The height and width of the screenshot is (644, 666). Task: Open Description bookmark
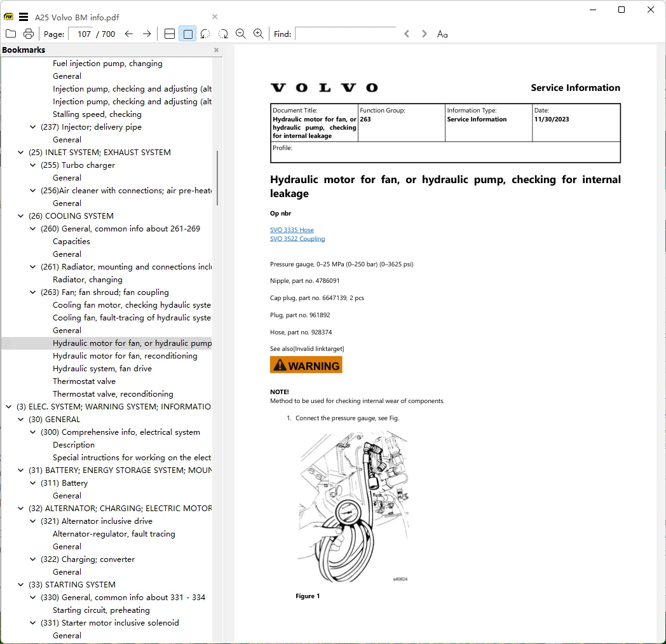[74, 445]
